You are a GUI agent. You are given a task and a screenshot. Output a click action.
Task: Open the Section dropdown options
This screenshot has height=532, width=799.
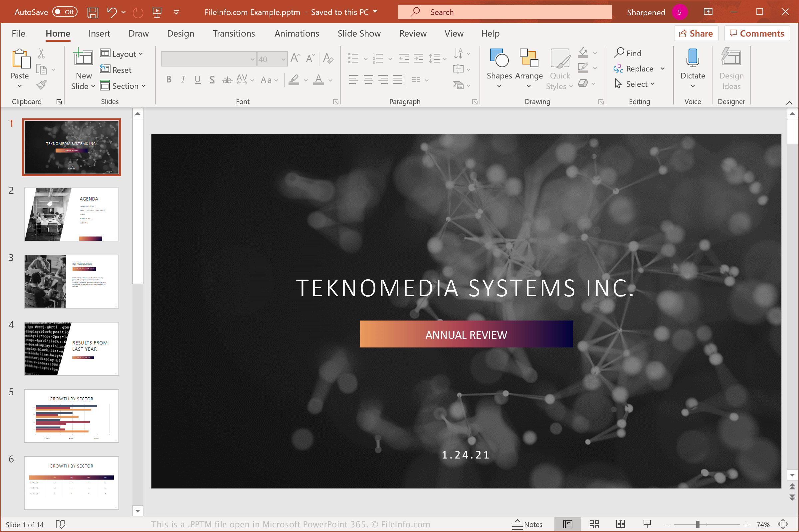tap(124, 86)
